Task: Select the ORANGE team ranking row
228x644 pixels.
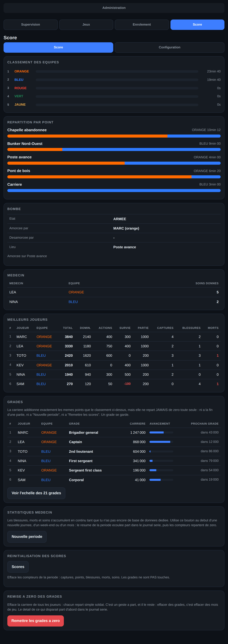Action: [x=114, y=71]
